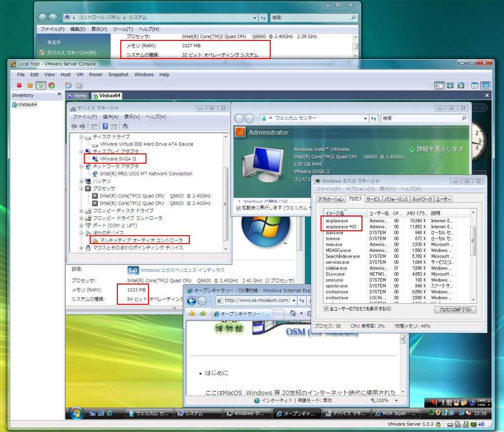Screen dimensions: 504x432
Task: Toggle 起動時に実行します checkbox in Welcome Center
Action: 239,208
